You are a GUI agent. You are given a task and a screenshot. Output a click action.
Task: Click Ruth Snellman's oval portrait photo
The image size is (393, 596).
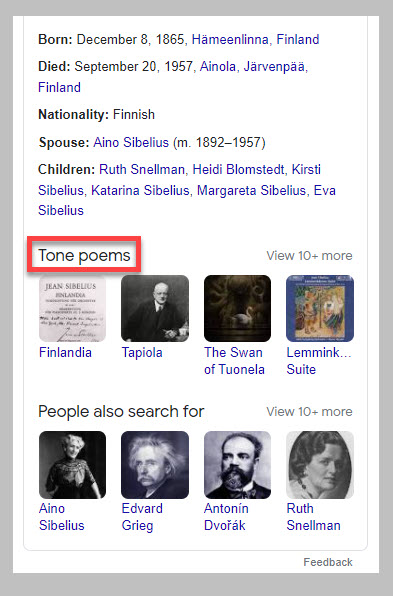(x=320, y=464)
